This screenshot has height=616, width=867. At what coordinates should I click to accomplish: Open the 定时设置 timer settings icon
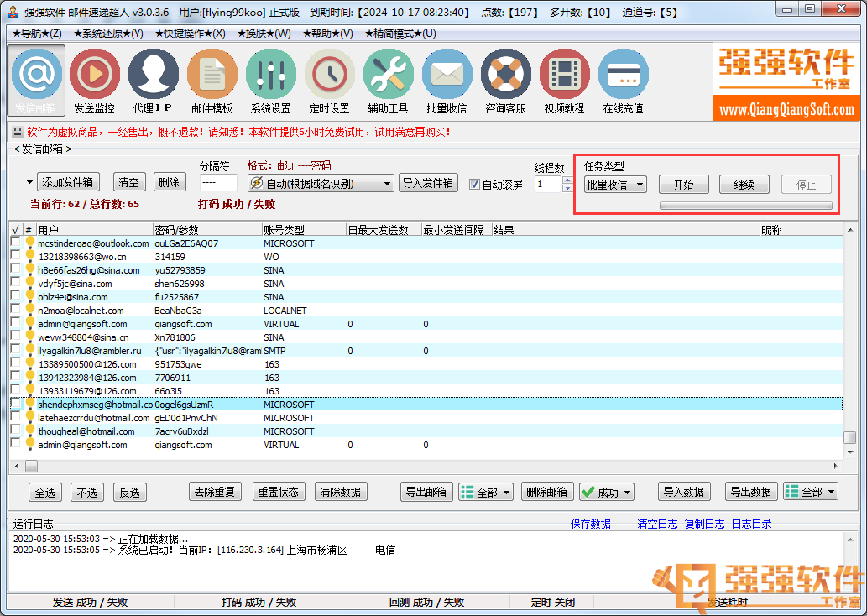(330, 81)
